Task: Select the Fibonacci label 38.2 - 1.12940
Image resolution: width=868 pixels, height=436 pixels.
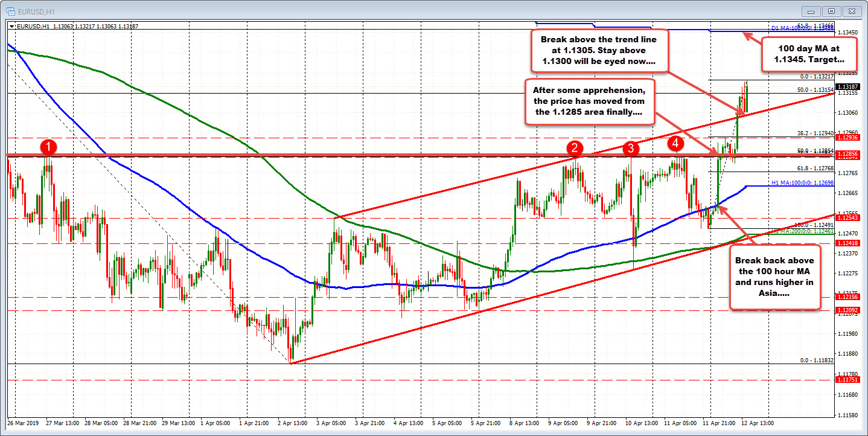Action: pos(815,133)
